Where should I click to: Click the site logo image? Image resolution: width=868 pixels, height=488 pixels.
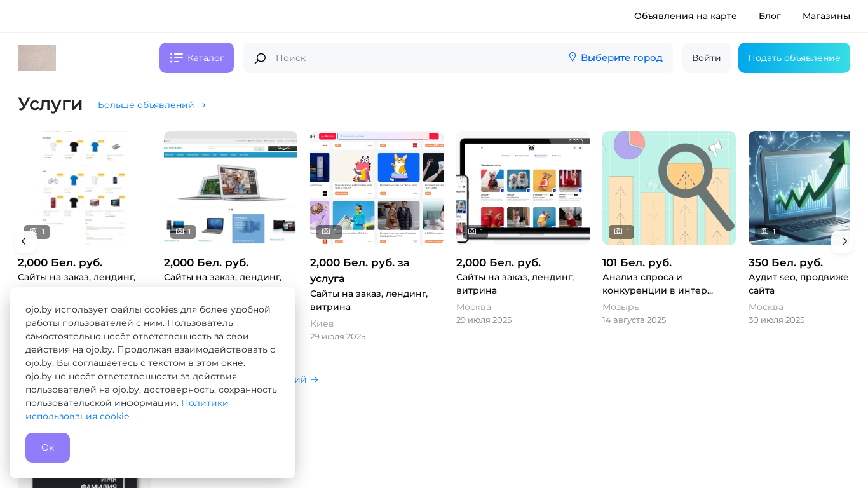point(37,58)
